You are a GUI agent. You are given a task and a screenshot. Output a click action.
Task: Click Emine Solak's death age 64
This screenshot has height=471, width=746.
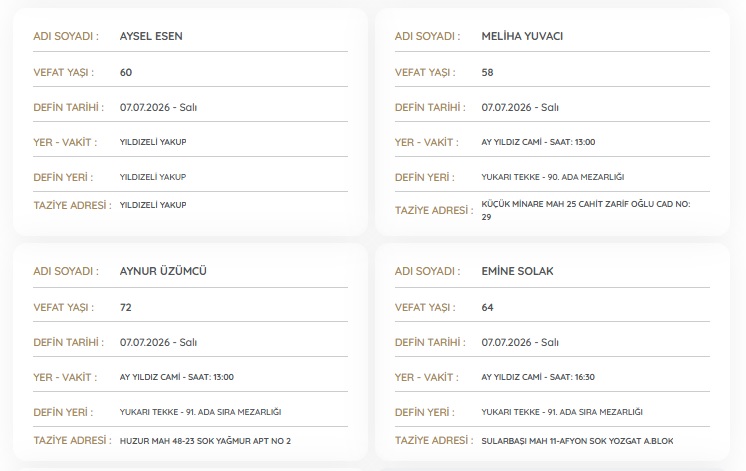coord(487,307)
